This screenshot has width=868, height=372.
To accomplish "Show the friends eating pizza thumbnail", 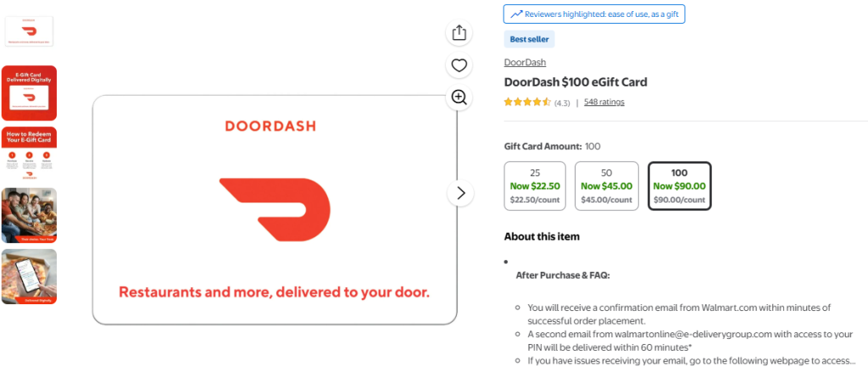I will pos(30,215).
